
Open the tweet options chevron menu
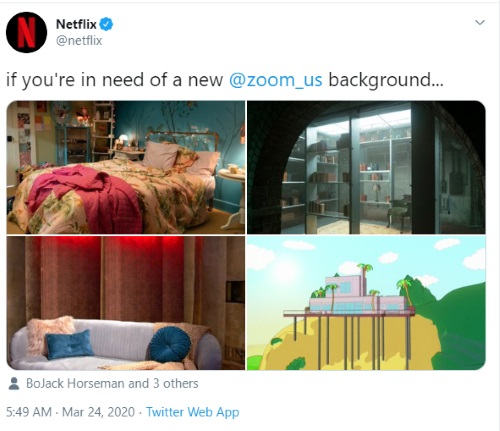(480, 23)
